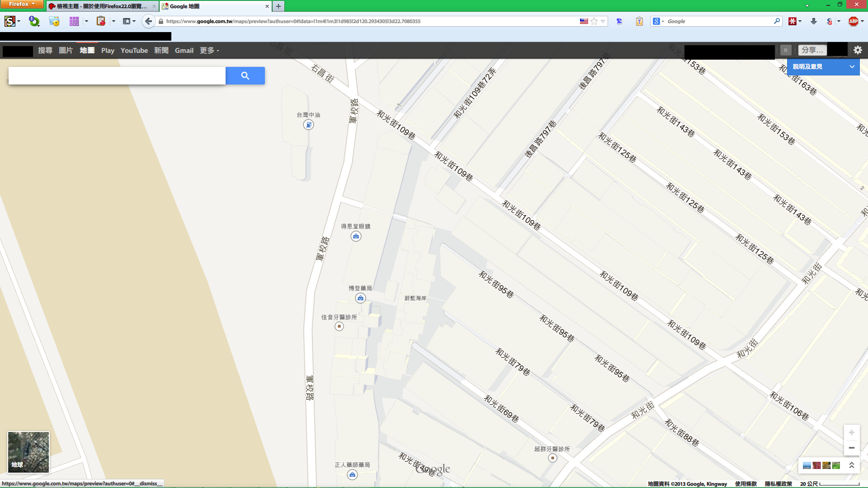
Task: Open the settings gear icon
Action: click(x=858, y=50)
